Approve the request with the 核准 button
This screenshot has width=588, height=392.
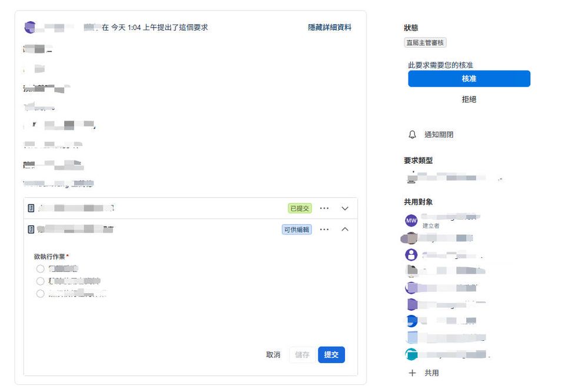[469, 78]
